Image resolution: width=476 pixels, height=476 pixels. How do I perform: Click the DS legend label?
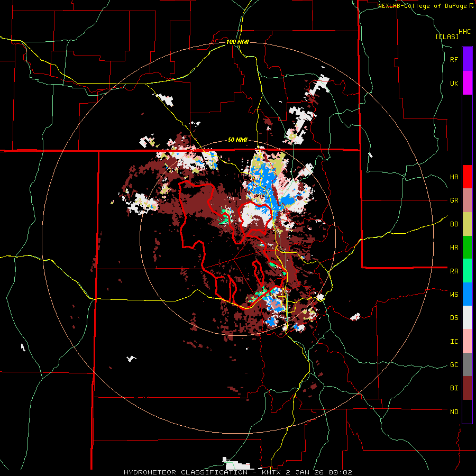(x=454, y=318)
